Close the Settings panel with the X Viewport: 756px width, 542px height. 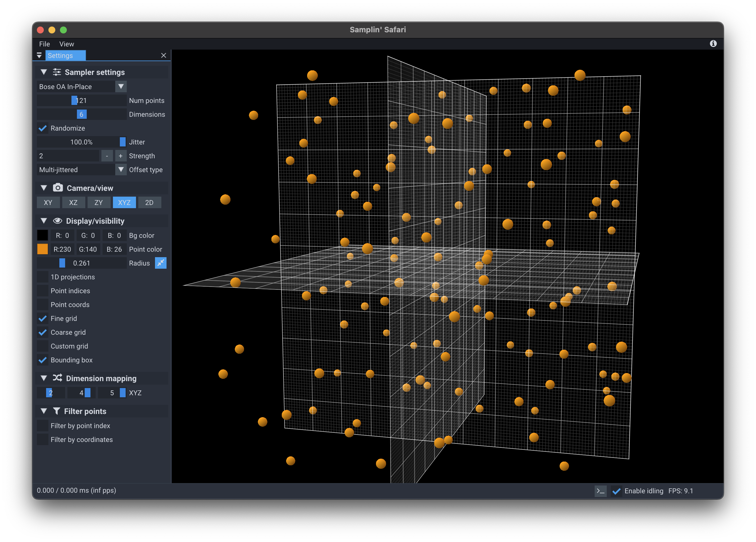point(163,55)
